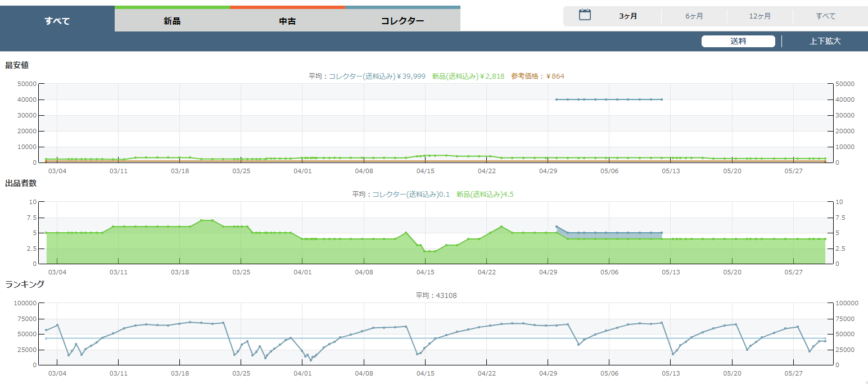Click the ランキング average 43108 label
Image resolution: width=868 pixels, height=384 pixels.
[x=436, y=295]
